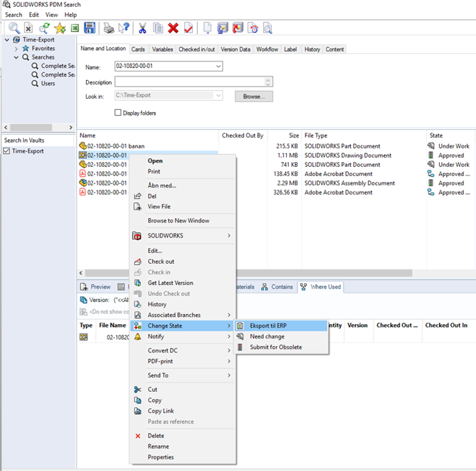Select Check out in the context menu
476x471 pixels.
tap(182, 262)
